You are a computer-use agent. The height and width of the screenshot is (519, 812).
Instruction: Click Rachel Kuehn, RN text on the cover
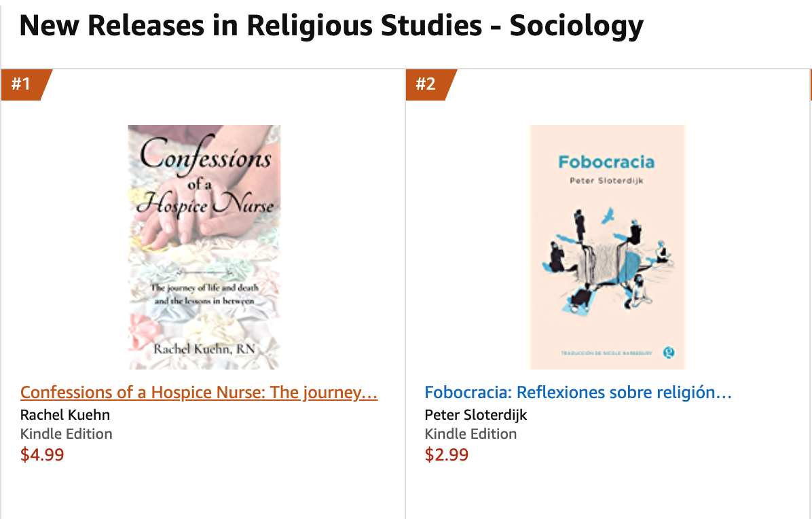[x=204, y=349]
